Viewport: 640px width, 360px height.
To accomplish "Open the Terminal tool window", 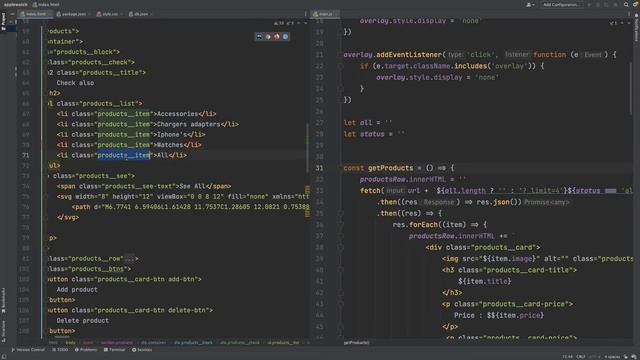I will point(114,350).
